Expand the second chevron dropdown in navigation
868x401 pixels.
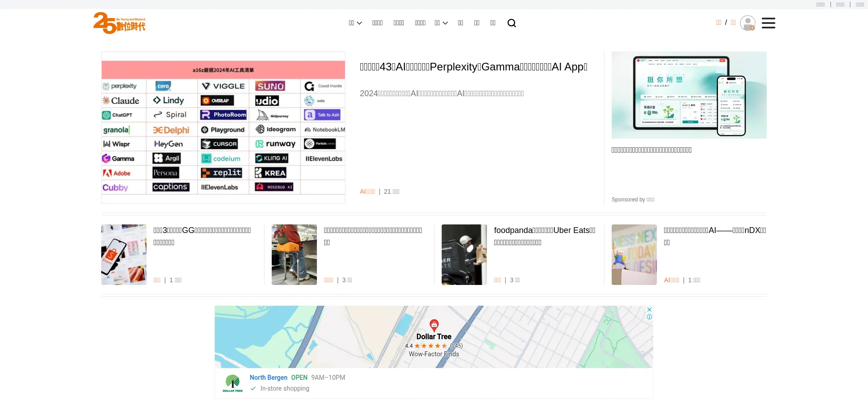click(445, 23)
